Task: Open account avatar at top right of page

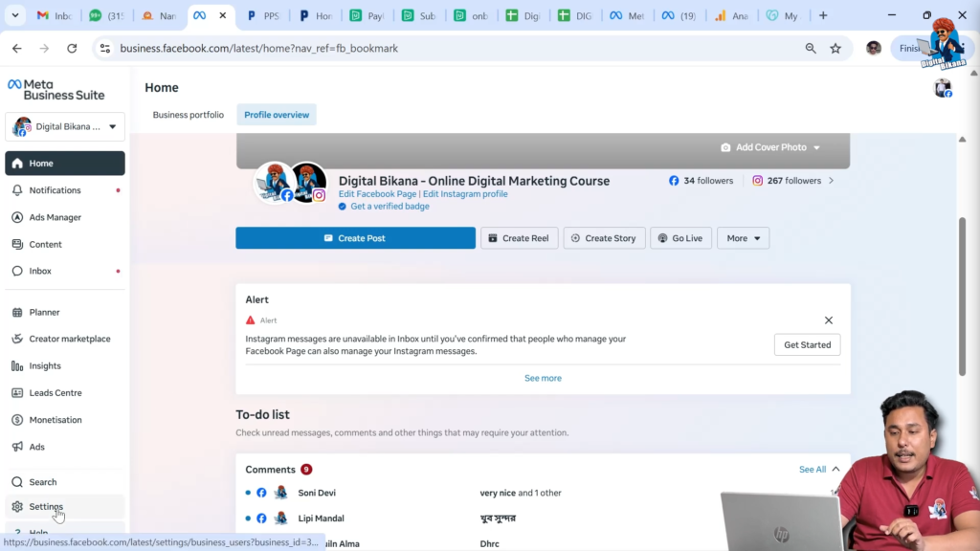Action: (x=943, y=88)
